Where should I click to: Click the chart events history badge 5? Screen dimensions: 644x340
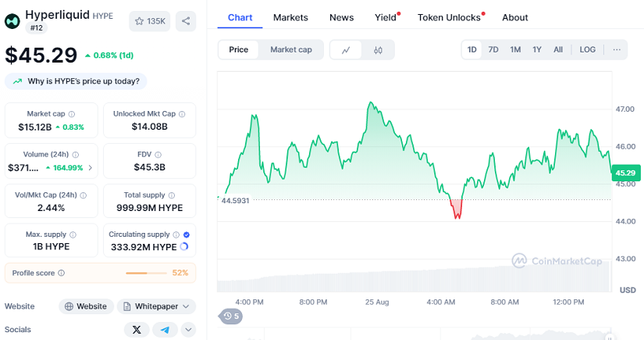231,316
